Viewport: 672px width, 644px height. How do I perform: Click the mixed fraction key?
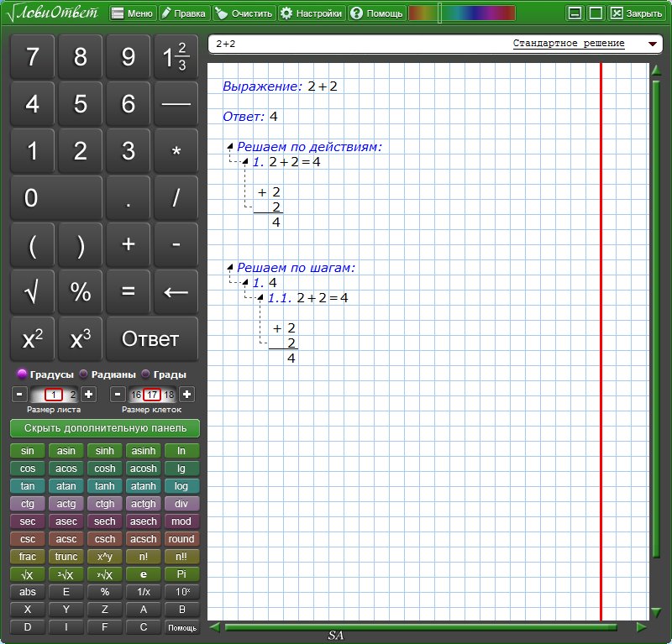pyautogui.click(x=176, y=57)
